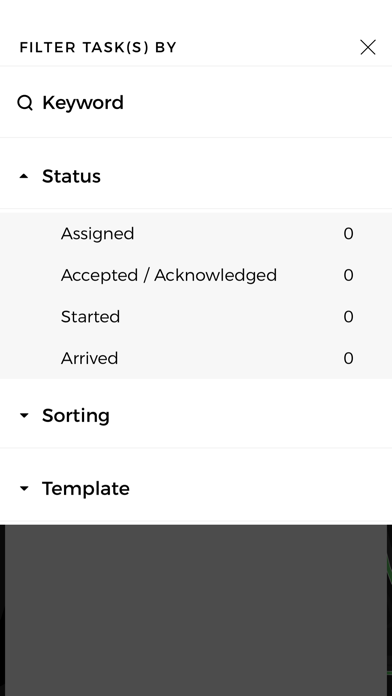
Task: Open the Template section heading
Action: [x=86, y=488]
